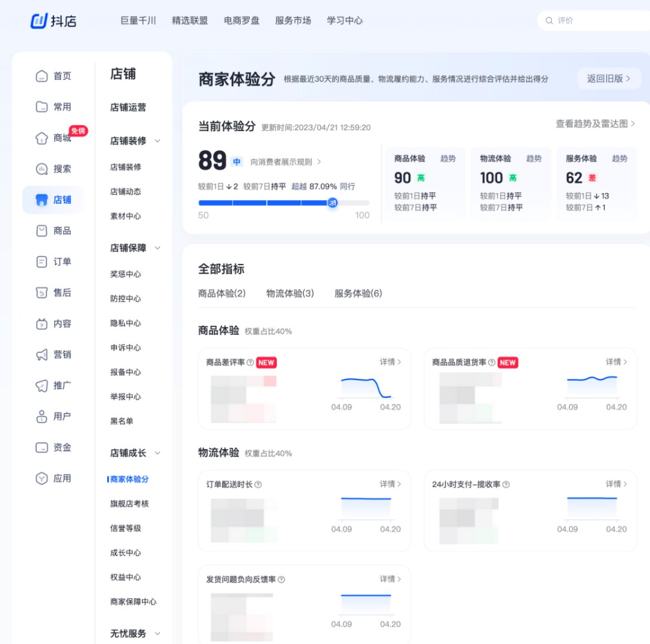The height and width of the screenshot is (644, 650).
Task: Collapse the 店铺保障 menu group chevron
Action: [157, 248]
